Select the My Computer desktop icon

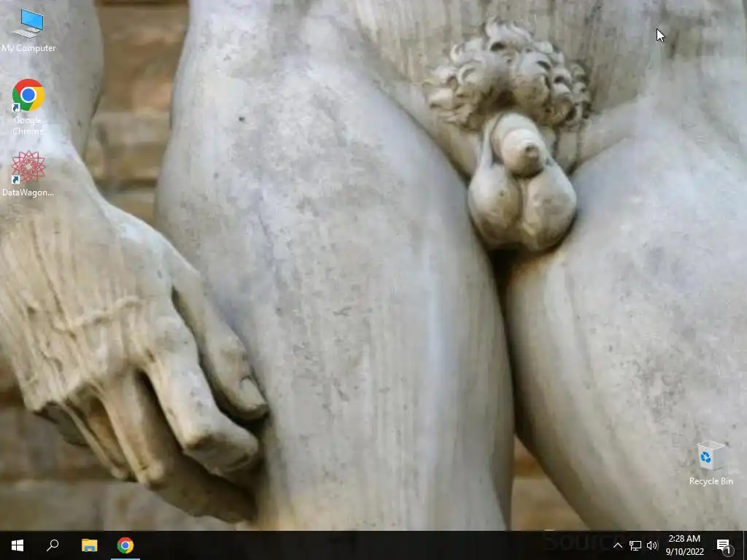pos(28,30)
